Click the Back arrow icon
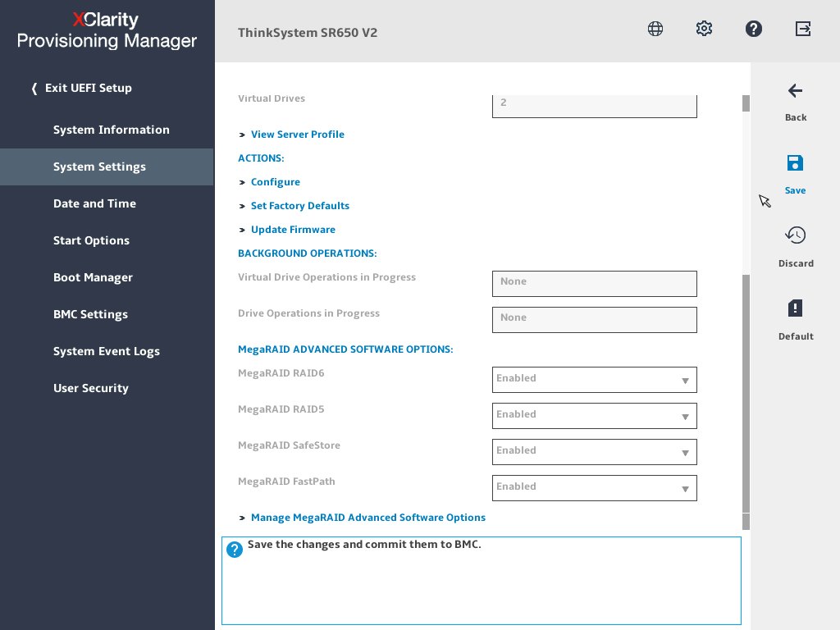Screen dimensions: 840x630 click(x=796, y=91)
